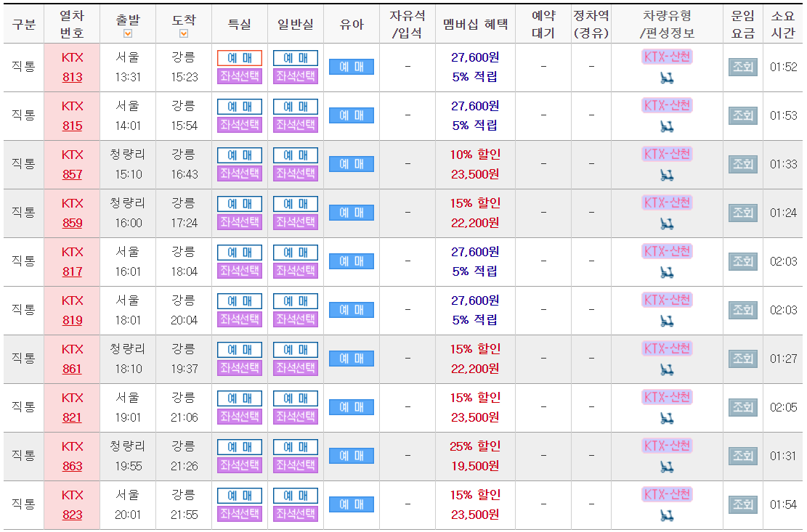The height and width of the screenshot is (532, 807).
Task: Click travel time 01:24 cell
Action: (x=783, y=213)
